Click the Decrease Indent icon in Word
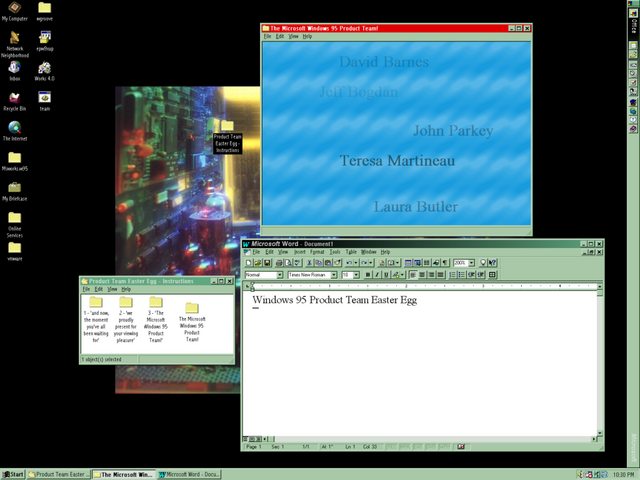 tap(471, 275)
